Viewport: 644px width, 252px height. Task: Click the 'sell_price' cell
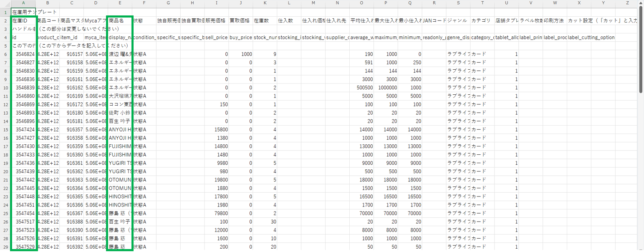[x=217, y=37]
